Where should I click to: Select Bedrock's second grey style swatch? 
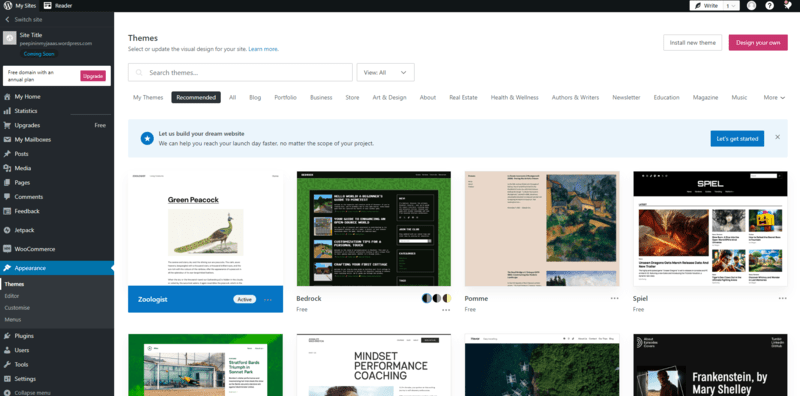pos(437,298)
